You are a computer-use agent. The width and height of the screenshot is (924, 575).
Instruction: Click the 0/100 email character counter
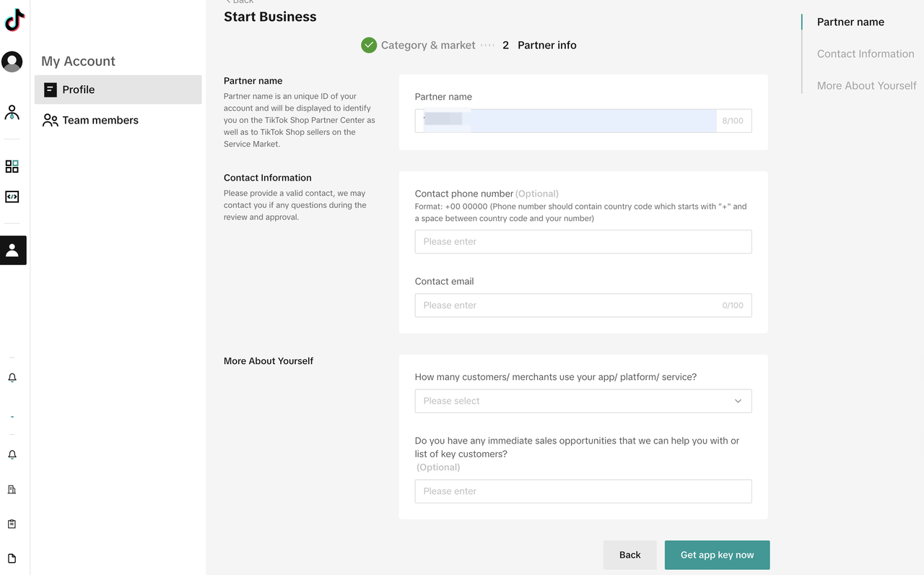733,306
